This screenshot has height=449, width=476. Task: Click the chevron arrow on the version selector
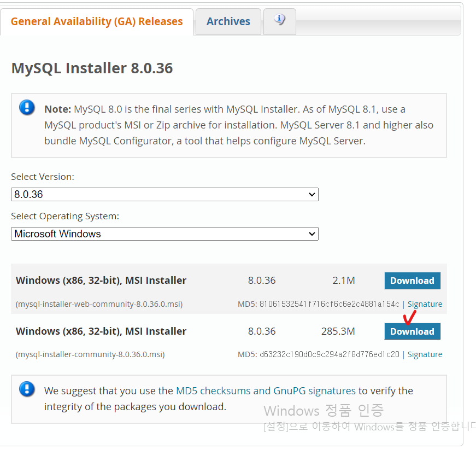[x=312, y=194]
